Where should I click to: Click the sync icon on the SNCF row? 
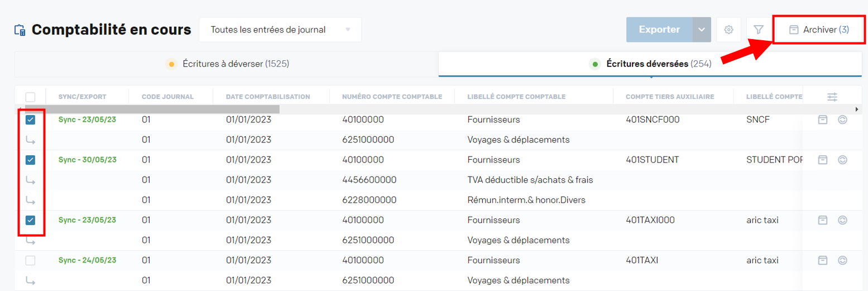pyautogui.click(x=842, y=120)
